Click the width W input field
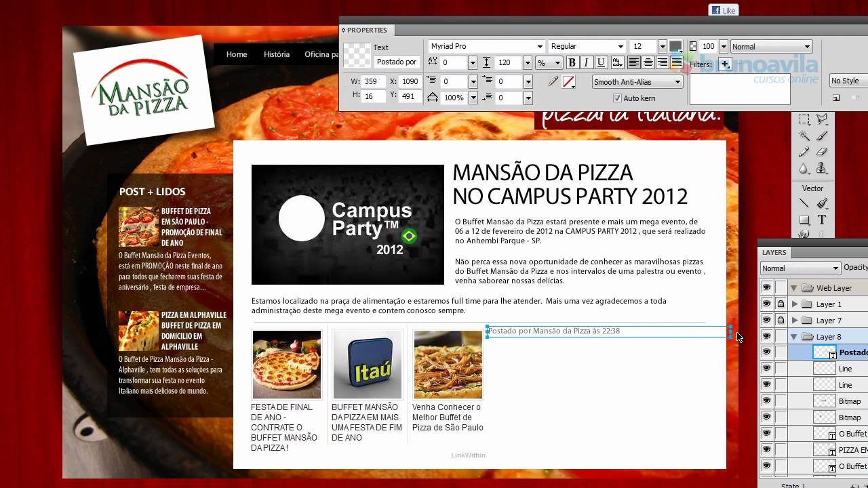Viewport: 868px width, 488px height. (372, 81)
